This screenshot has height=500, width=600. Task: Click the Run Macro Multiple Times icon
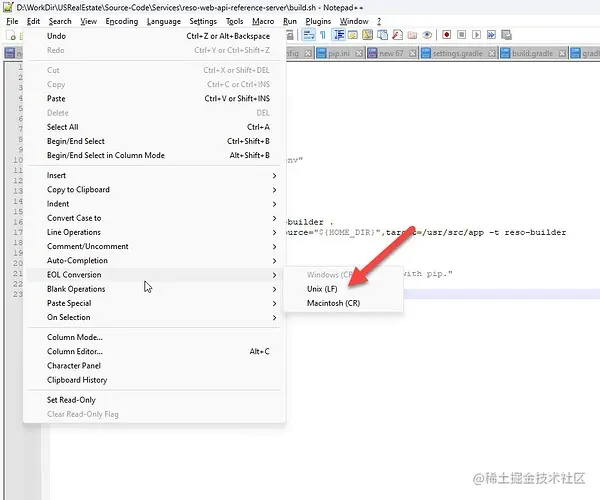pos(491,35)
